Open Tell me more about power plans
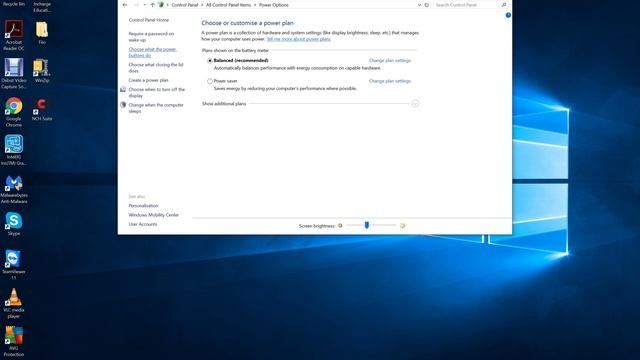This screenshot has height=360, width=640. (298, 39)
